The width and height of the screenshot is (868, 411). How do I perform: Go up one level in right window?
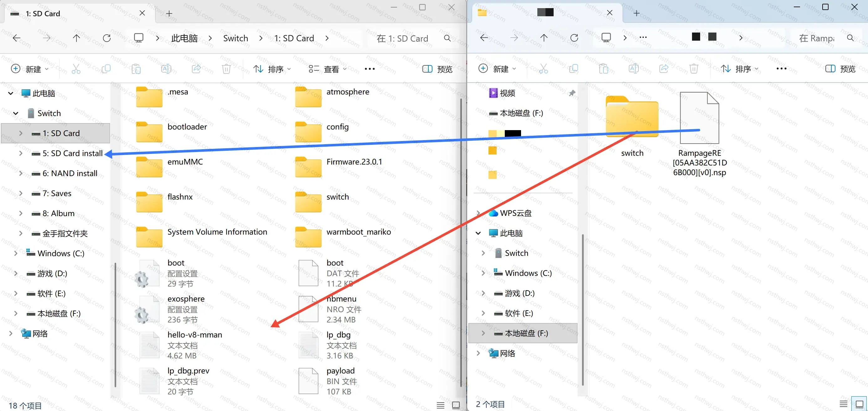tap(544, 38)
